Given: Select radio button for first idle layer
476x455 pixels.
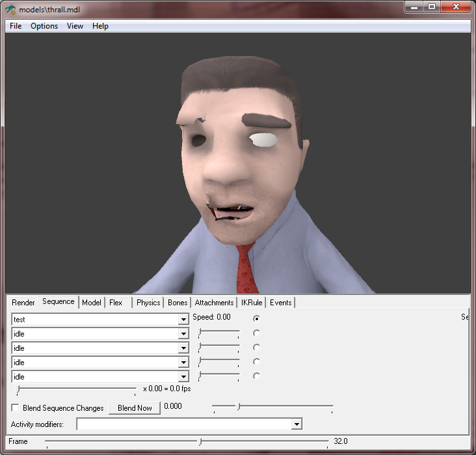Looking at the screenshot, I should point(256,333).
